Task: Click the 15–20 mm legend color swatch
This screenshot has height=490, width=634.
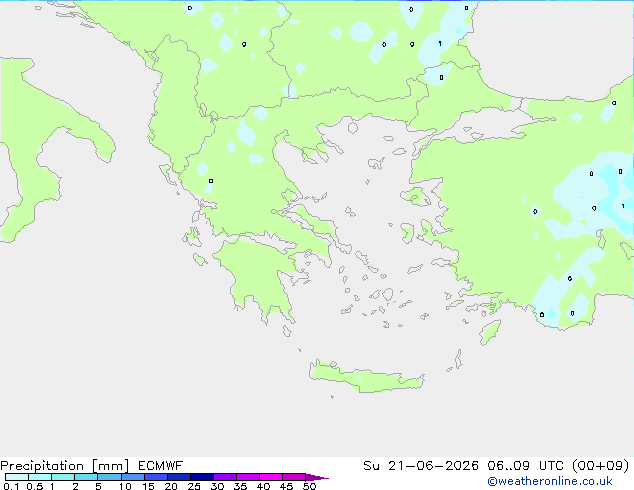Action: click(156, 477)
